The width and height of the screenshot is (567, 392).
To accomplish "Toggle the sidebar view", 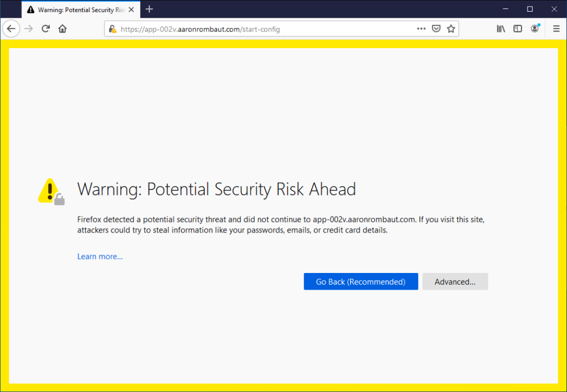I will [518, 29].
